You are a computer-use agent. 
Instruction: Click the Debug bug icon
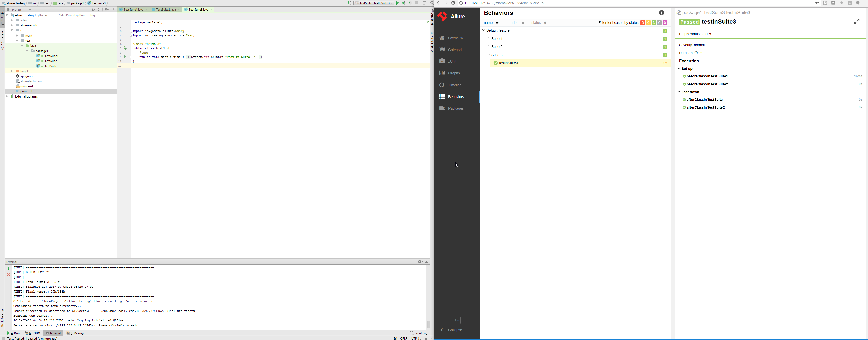coord(404,3)
